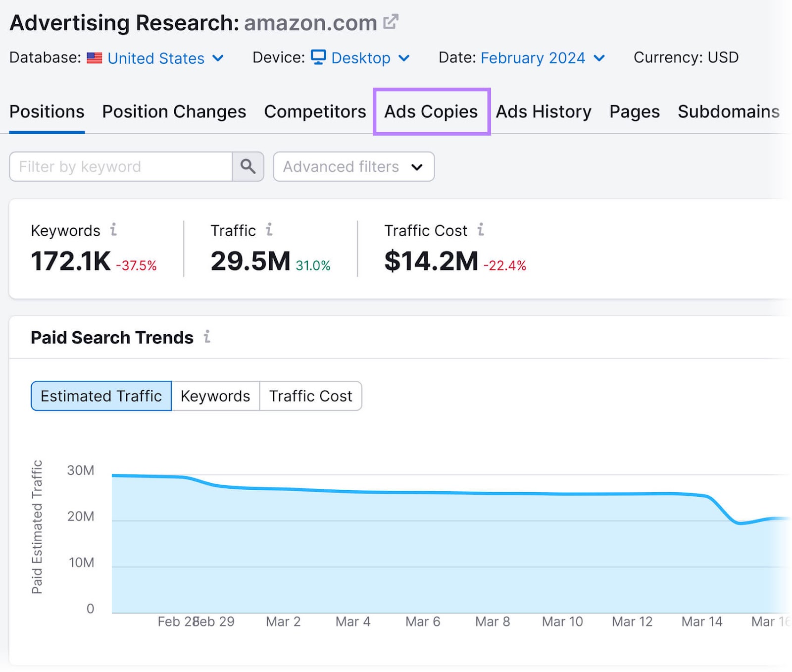Open the February 2024 date dropdown

[599, 58]
